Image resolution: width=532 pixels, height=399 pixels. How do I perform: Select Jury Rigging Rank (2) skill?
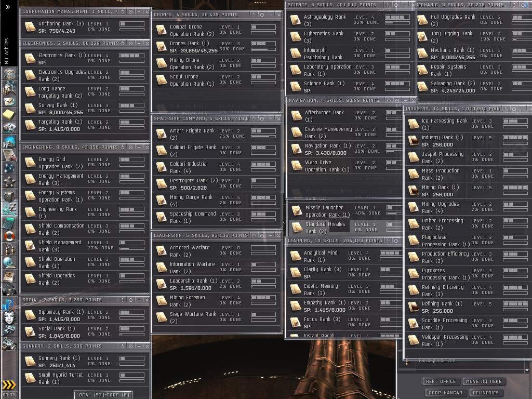pos(474,37)
